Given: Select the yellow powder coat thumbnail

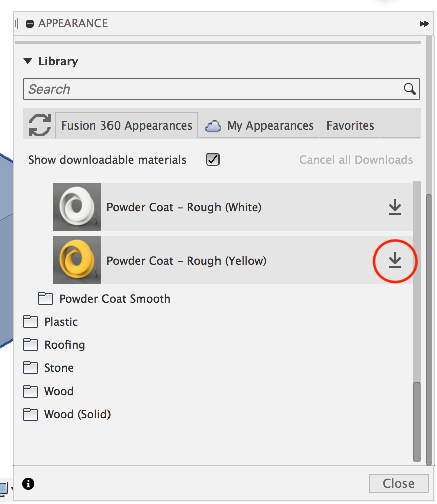Looking at the screenshot, I should [x=77, y=260].
